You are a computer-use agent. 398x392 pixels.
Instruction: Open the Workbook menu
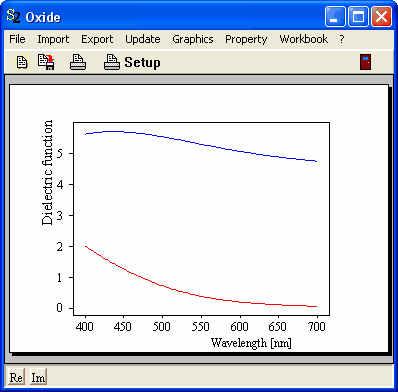(x=303, y=39)
